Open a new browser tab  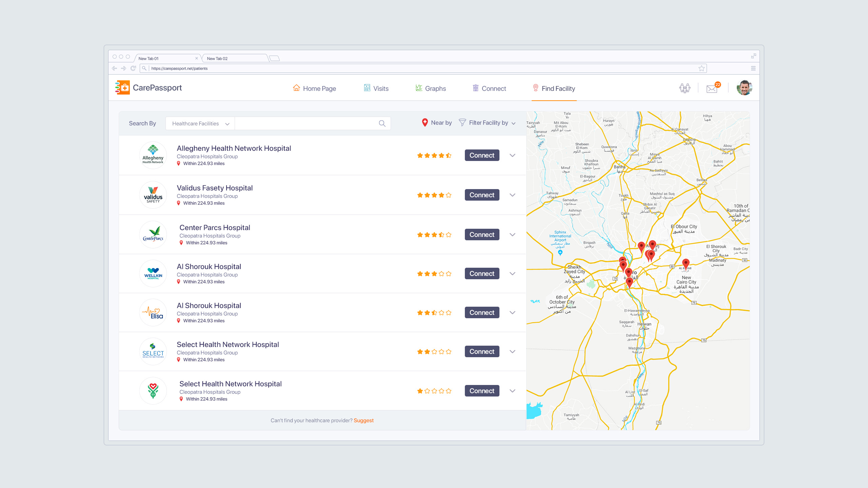click(274, 58)
